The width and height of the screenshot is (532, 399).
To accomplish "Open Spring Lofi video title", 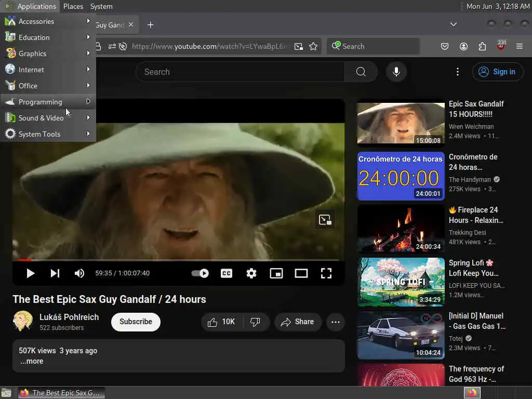I will tap(474, 268).
